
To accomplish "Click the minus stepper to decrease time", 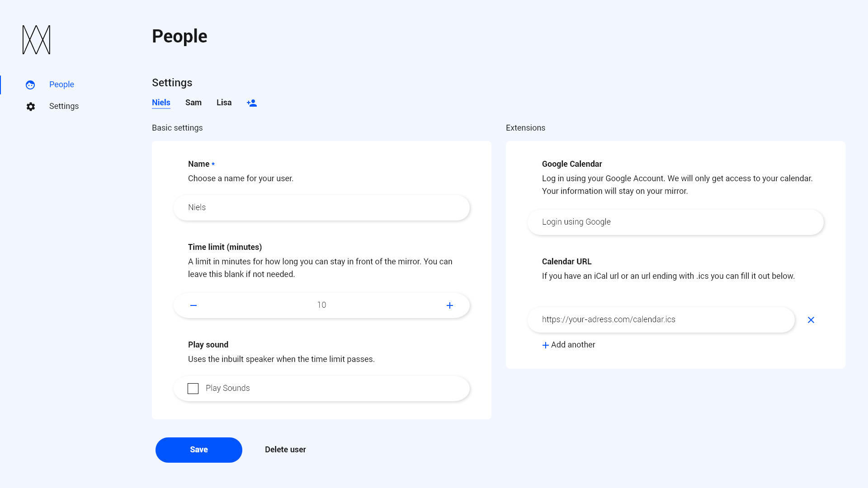I will point(194,305).
